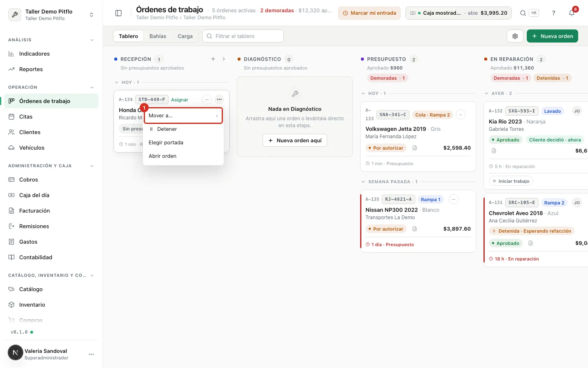Open board settings gear icon
This screenshot has width=588, height=368.
click(x=515, y=36)
